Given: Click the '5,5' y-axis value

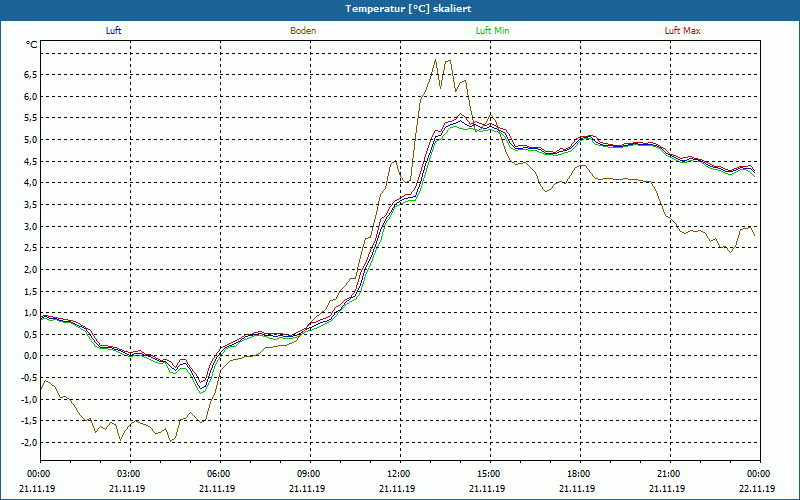Looking at the screenshot, I should 30,118.
